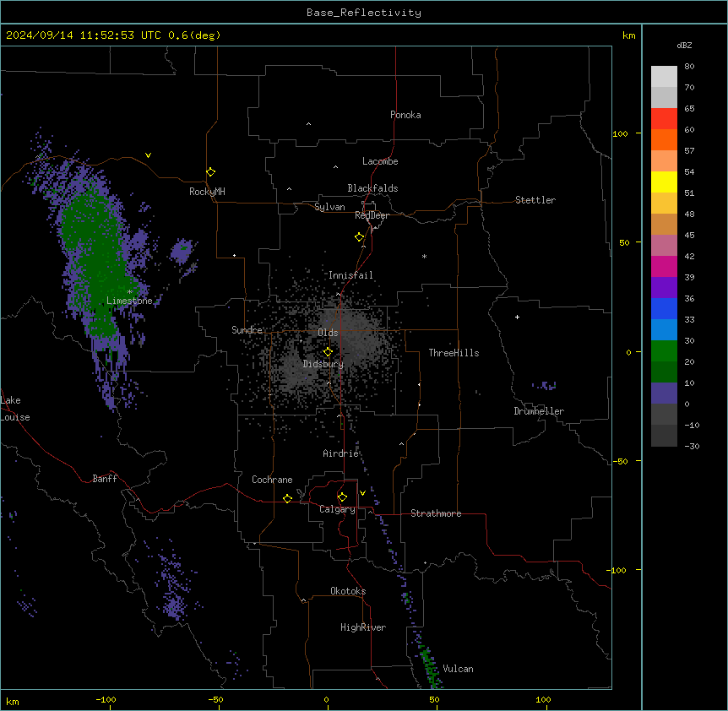728x711 pixels.
Task: Click the Innisfail city label
Action: click(350, 275)
